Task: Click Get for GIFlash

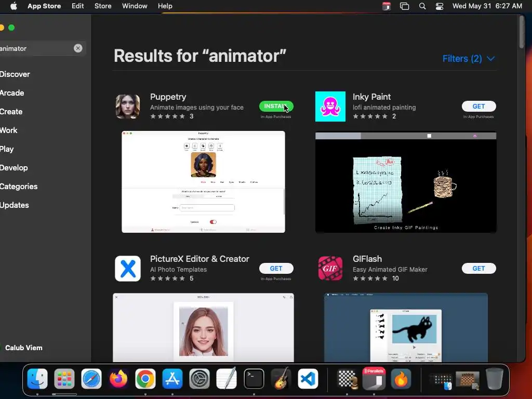Action: (478, 269)
